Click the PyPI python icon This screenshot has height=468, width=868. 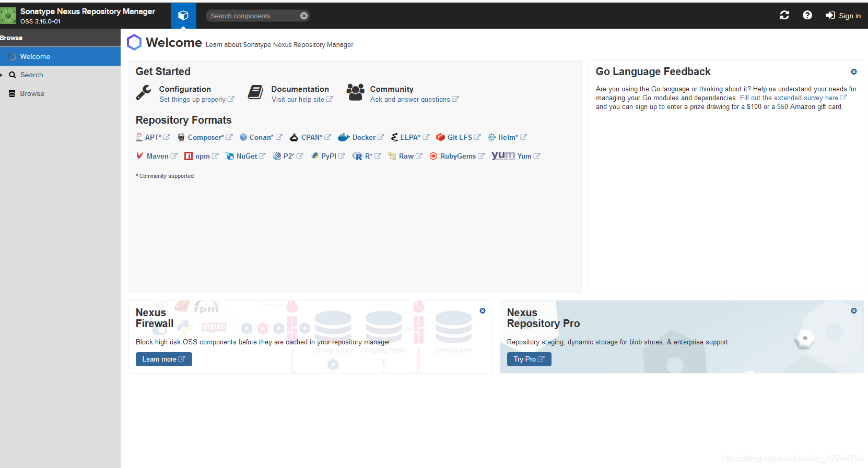(x=315, y=155)
